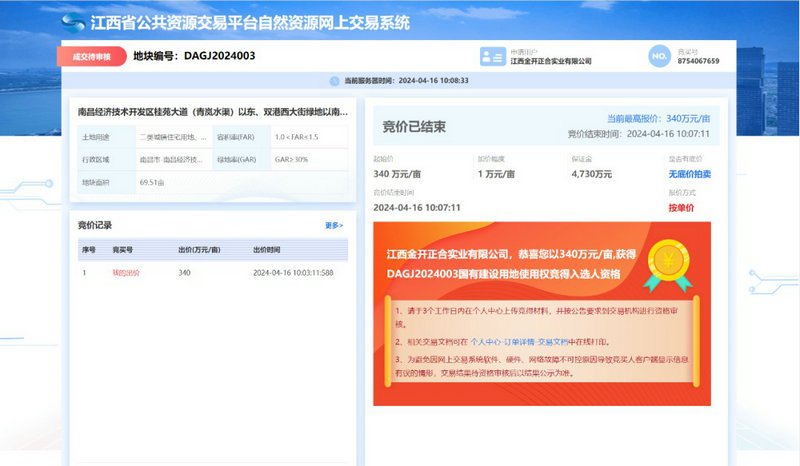
Task: Click the red 我的出价 bid entry
Action: [126, 273]
